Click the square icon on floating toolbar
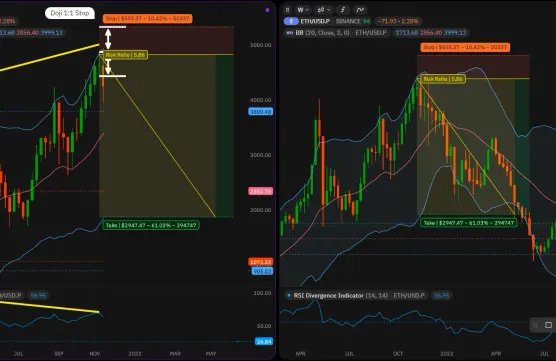Image resolution: width=556 pixels, height=361 pixels. pyautogui.click(x=548, y=325)
